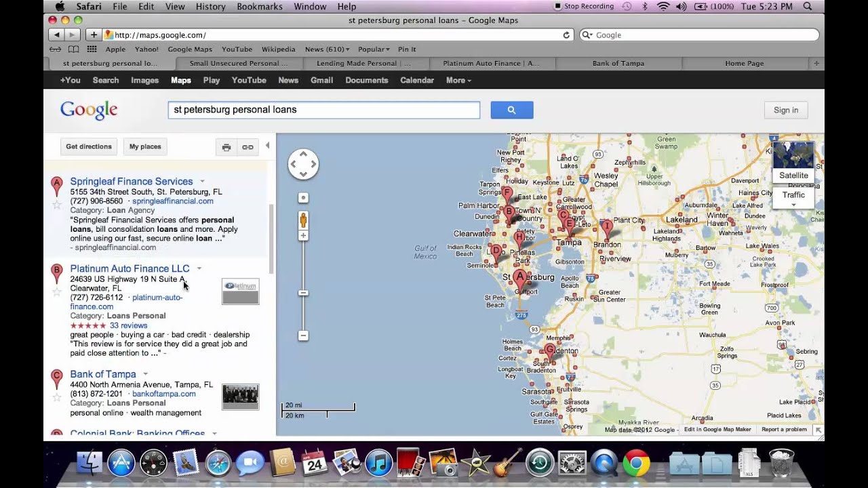
Task: Click the Spotlight search icon in menu bar
Action: tap(808, 6)
